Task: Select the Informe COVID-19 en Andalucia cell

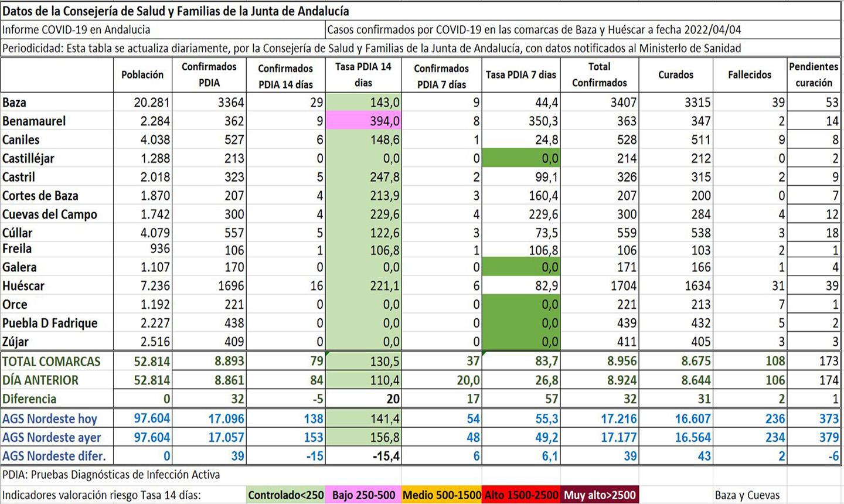Action: pyautogui.click(x=76, y=30)
